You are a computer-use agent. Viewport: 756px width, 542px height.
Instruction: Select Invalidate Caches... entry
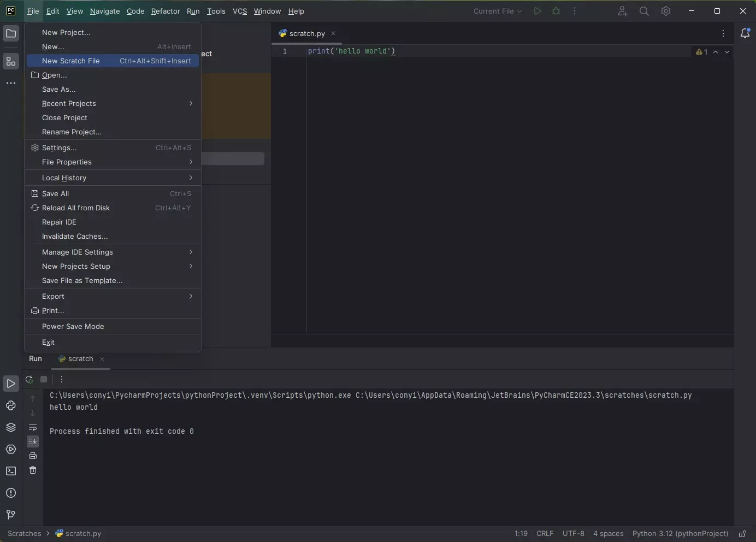point(113,236)
